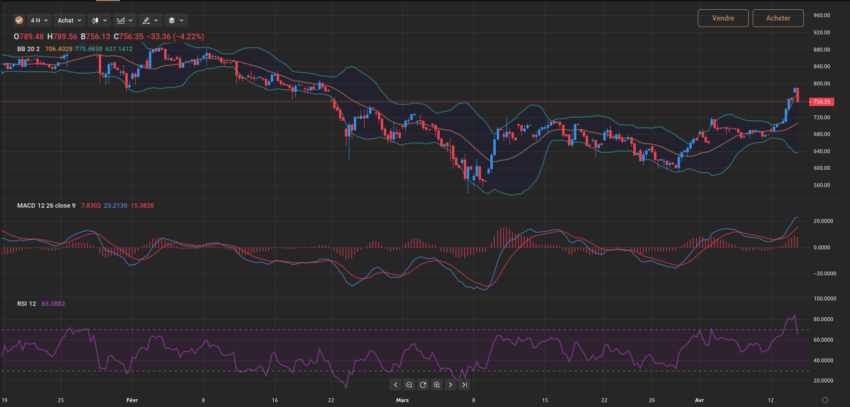
Task: Click the current price tag 756.35
Action: click(822, 101)
